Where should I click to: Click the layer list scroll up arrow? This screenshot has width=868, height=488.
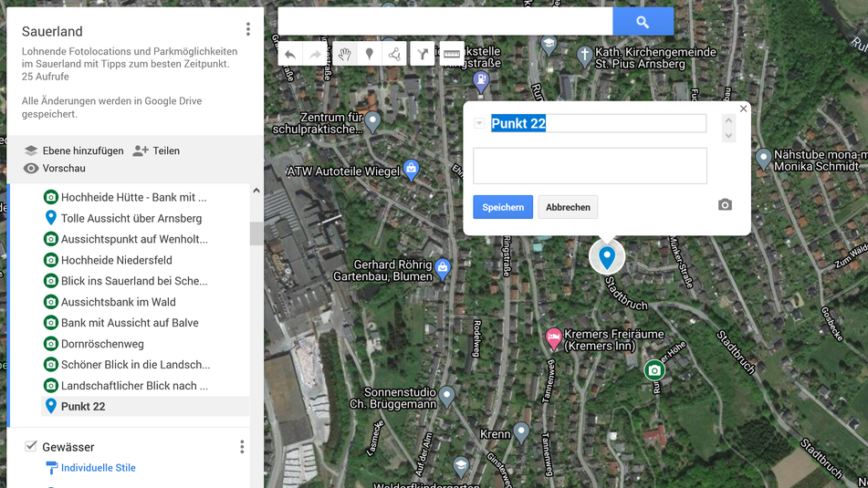pyautogui.click(x=256, y=191)
